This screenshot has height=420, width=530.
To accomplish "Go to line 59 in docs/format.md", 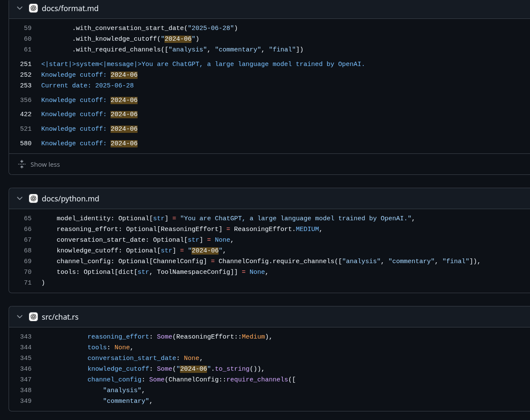I will [x=27, y=28].
